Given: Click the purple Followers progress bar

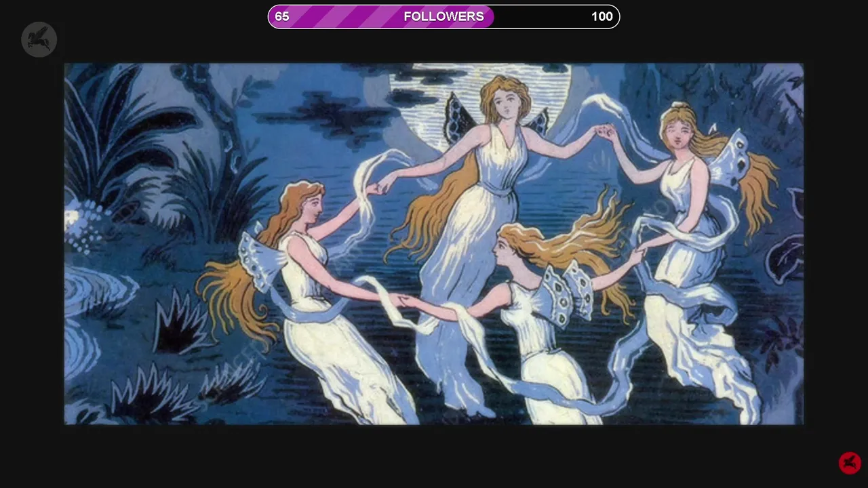Looking at the screenshot, I should pos(444,17).
